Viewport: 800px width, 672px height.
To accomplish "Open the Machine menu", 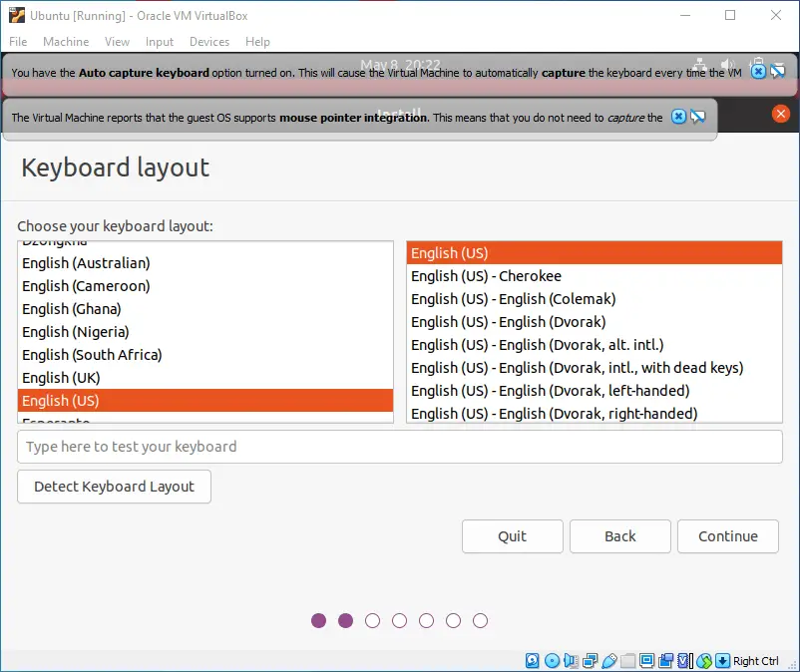I will 66,42.
